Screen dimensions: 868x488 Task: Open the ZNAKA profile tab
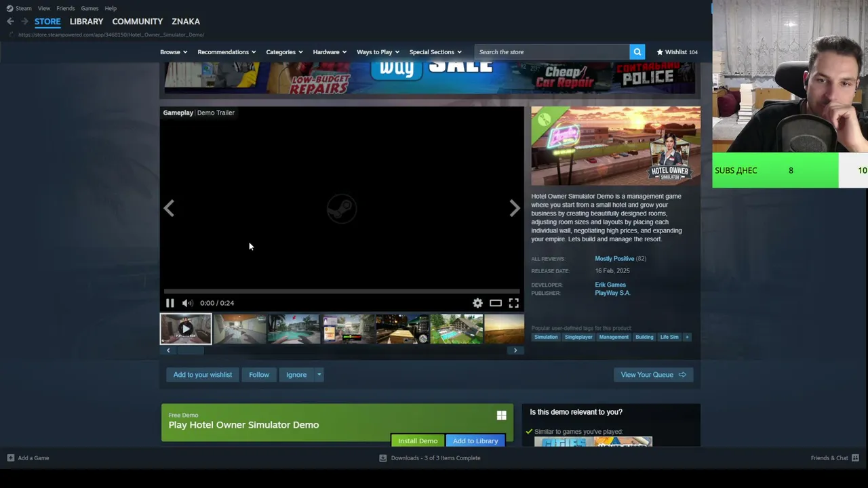186,22
